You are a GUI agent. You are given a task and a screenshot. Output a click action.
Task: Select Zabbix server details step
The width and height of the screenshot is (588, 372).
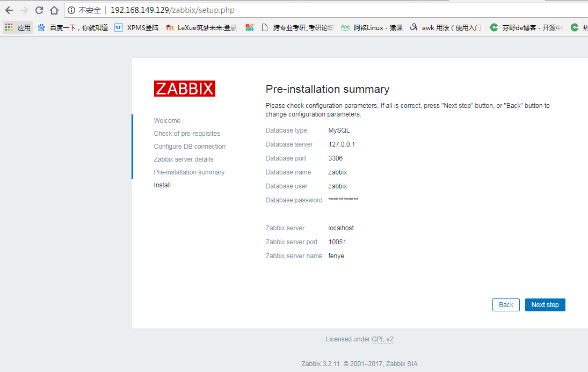[x=183, y=159]
